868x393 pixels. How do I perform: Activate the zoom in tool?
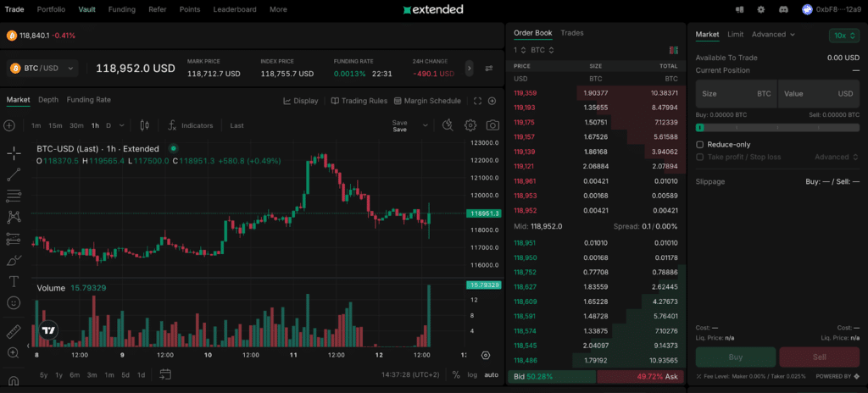click(x=14, y=352)
